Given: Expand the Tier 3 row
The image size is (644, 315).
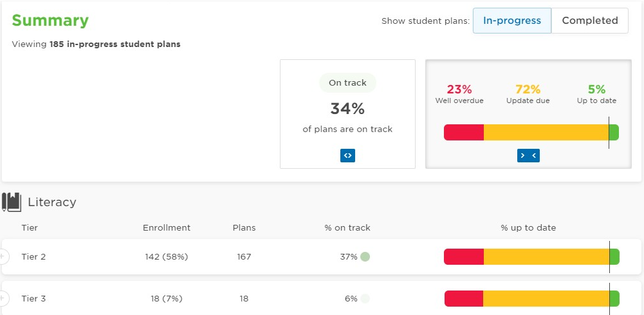Looking at the screenshot, I should (x=3, y=298).
